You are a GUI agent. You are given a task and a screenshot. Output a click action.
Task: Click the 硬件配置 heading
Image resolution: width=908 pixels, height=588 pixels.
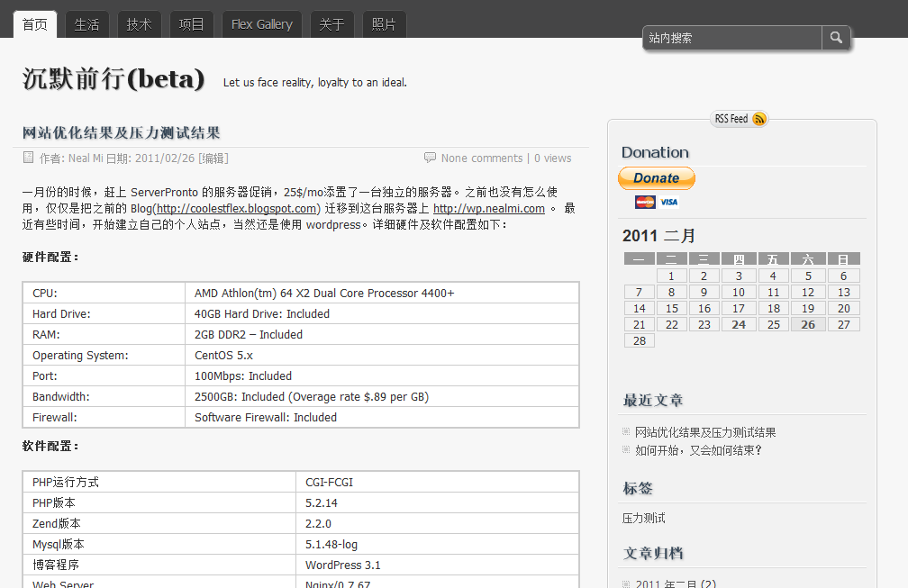click(x=50, y=257)
